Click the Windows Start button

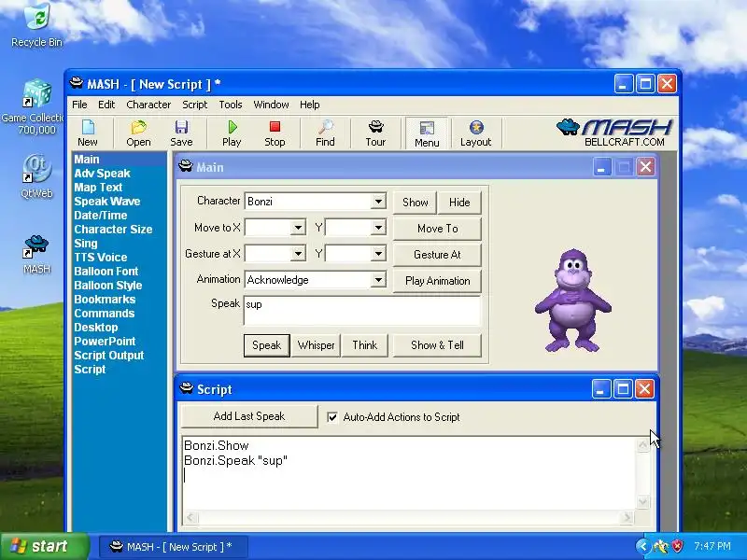(x=45, y=546)
